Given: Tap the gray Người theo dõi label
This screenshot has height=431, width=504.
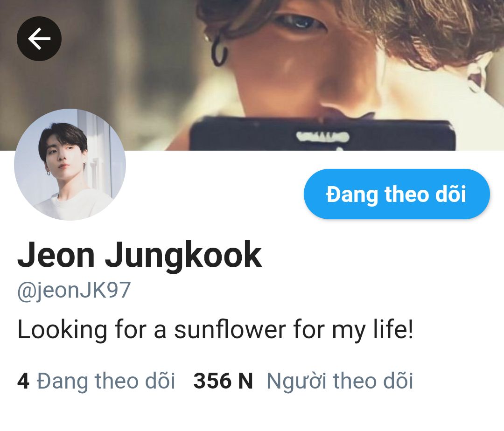Looking at the screenshot, I should coord(340,381).
